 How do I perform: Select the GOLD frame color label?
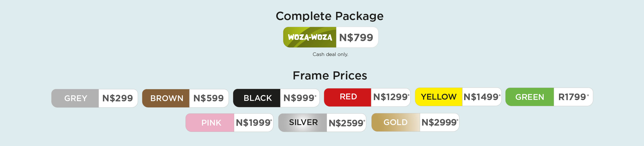pyautogui.click(x=396, y=123)
